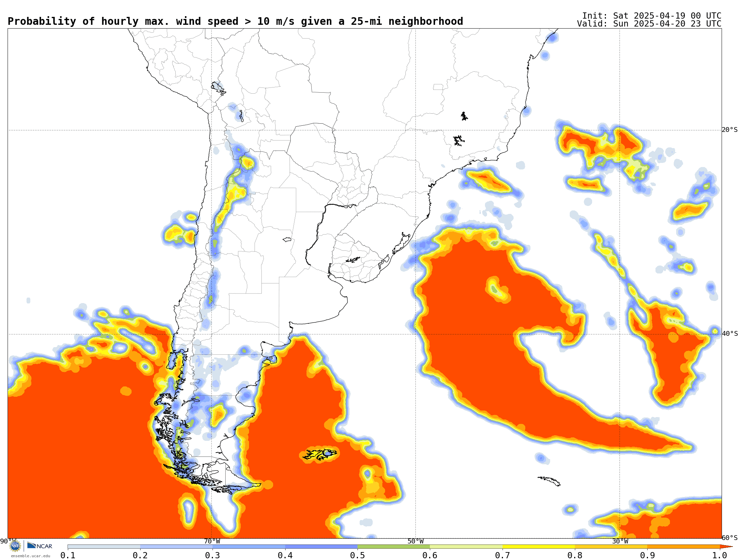Screen dimensions: 744x560
Task: Click the 20°S latitude label
Action: pyautogui.click(x=730, y=130)
